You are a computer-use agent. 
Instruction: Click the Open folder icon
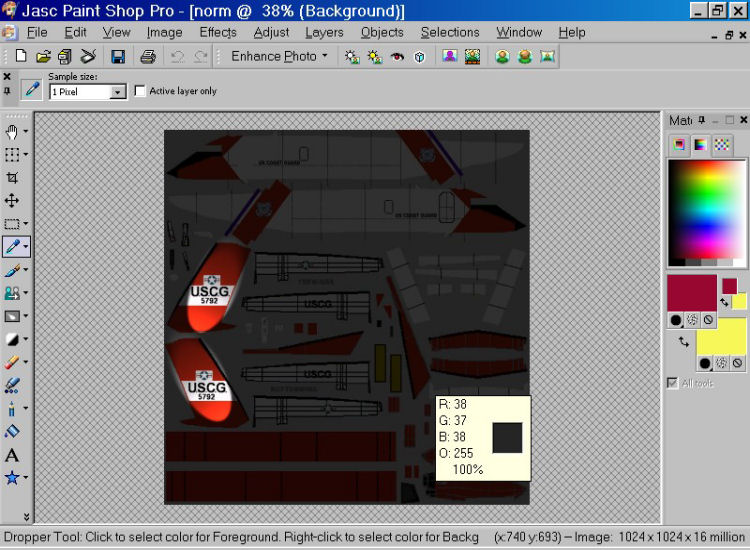tap(43, 56)
